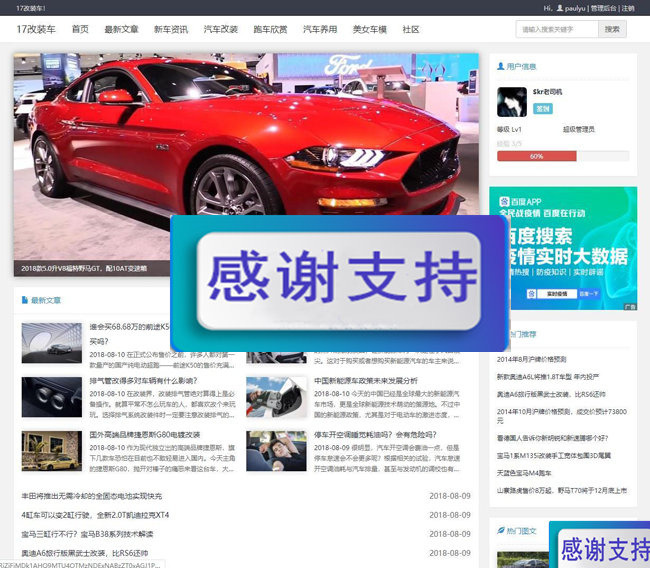This screenshot has height=568, width=650.
Task: Open the 跑车欣赏 navigation item
Action: (x=270, y=29)
